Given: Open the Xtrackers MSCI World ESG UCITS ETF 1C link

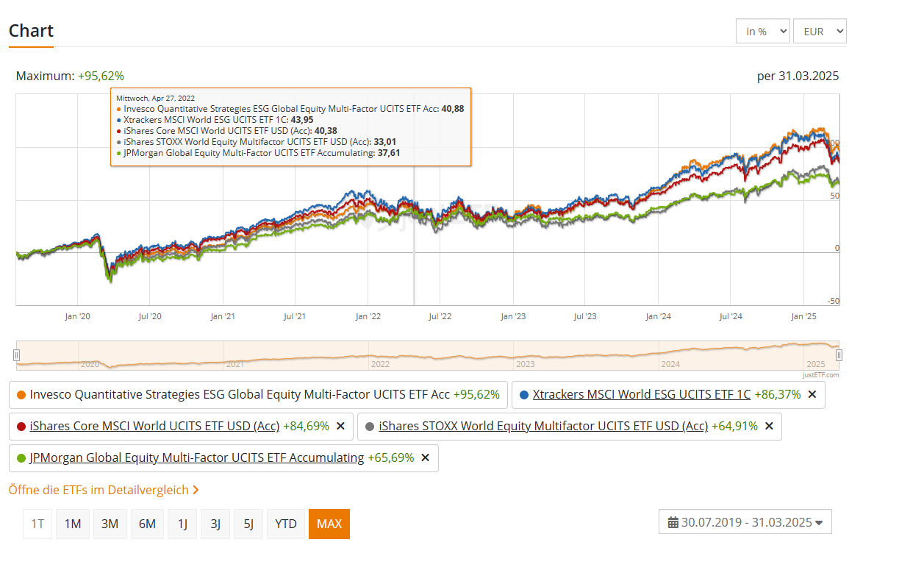Looking at the screenshot, I should (x=642, y=395).
